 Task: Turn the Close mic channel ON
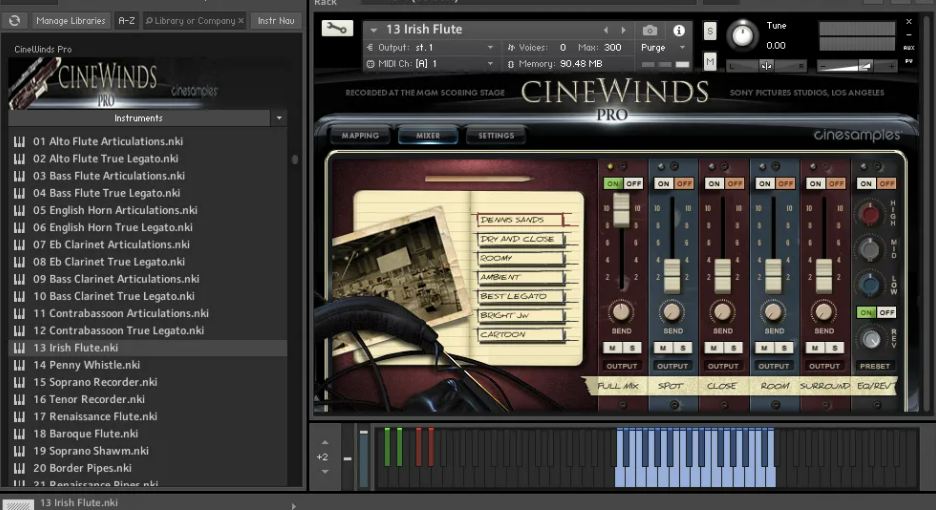click(714, 184)
